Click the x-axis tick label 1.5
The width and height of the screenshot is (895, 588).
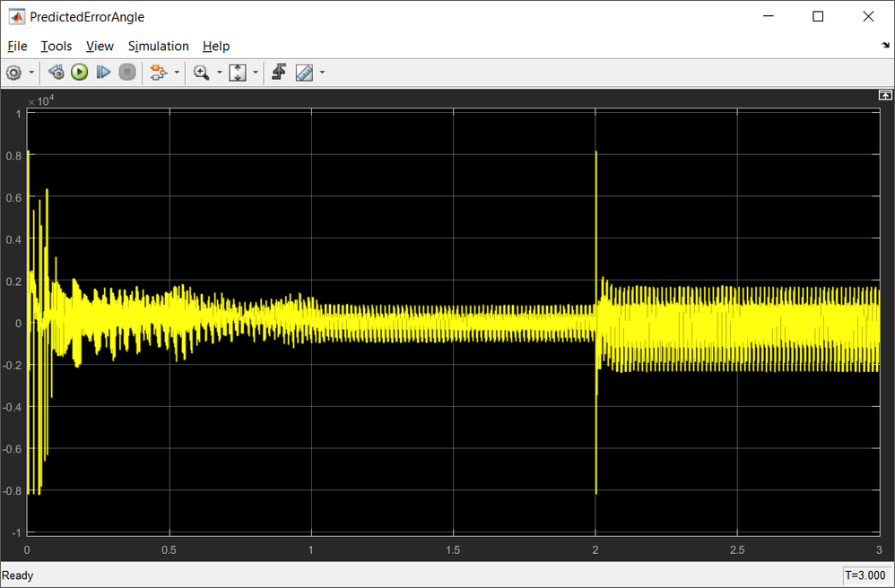tap(453, 549)
